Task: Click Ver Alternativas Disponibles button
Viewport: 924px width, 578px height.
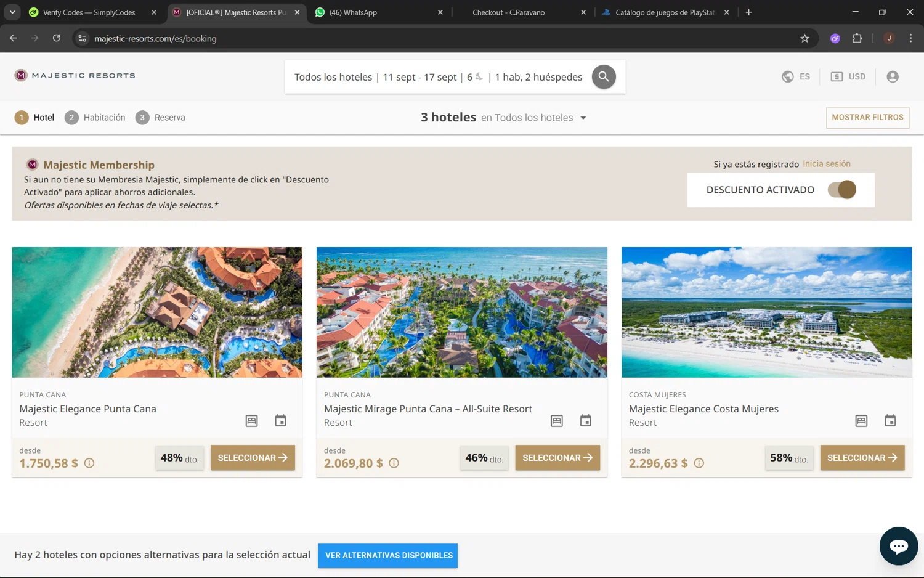Action: click(388, 555)
